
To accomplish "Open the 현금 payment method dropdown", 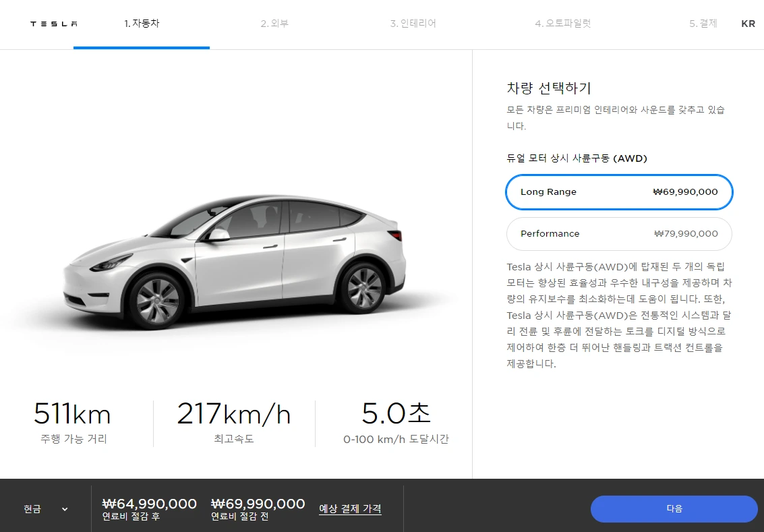I will [x=46, y=509].
